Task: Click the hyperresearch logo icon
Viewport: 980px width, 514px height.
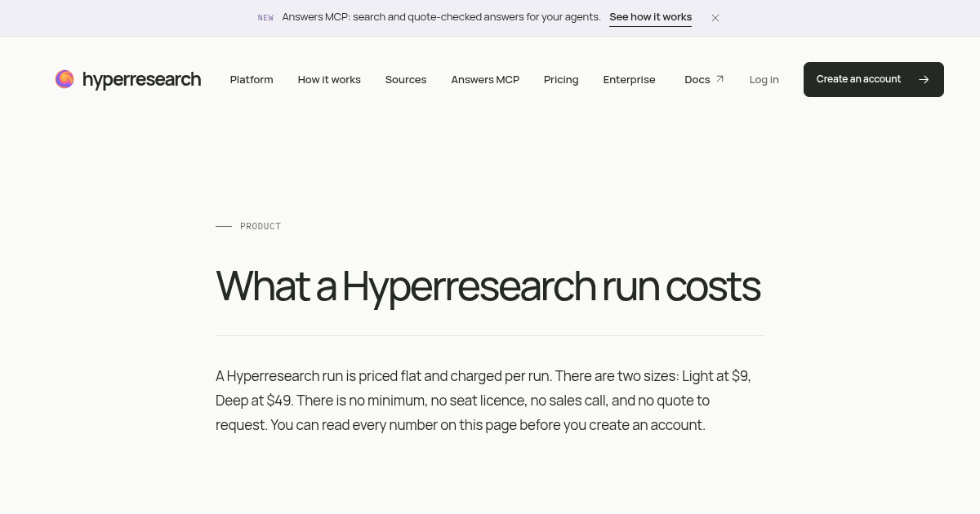Action: click(65, 79)
